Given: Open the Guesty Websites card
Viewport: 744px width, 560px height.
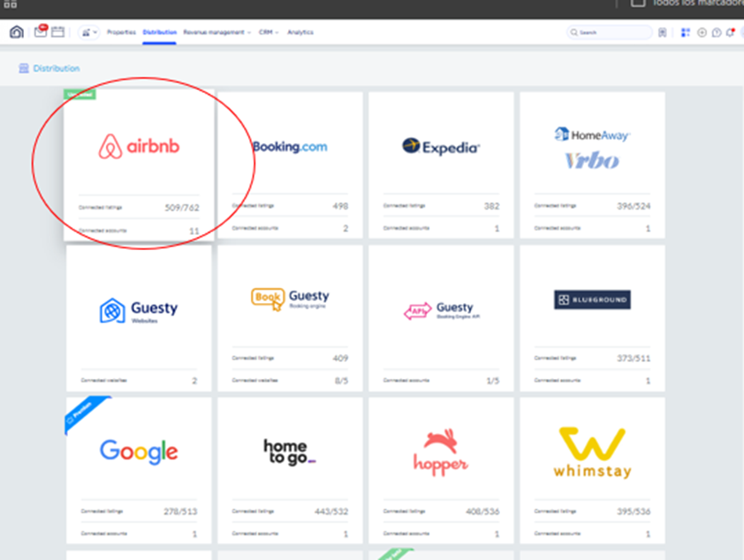Looking at the screenshot, I should pos(139,318).
